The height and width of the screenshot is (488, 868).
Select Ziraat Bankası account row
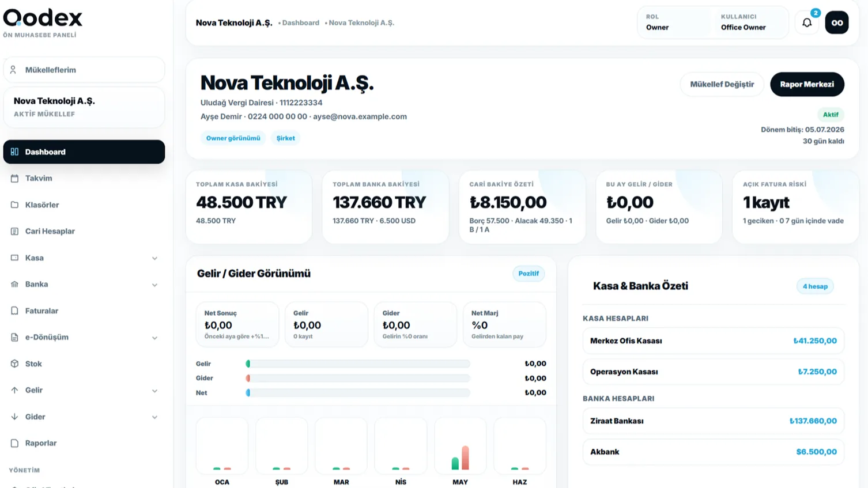(x=714, y=421)
